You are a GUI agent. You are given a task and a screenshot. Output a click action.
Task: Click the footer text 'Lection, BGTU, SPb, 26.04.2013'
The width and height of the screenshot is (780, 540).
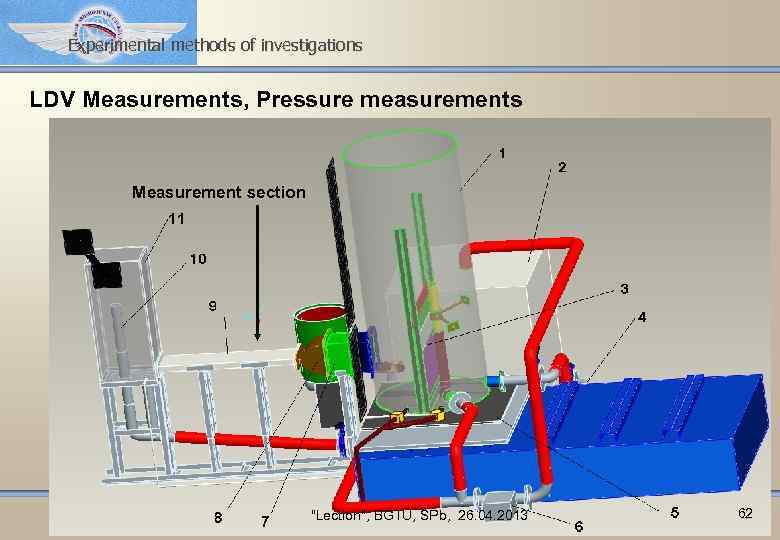coord(419,515)
